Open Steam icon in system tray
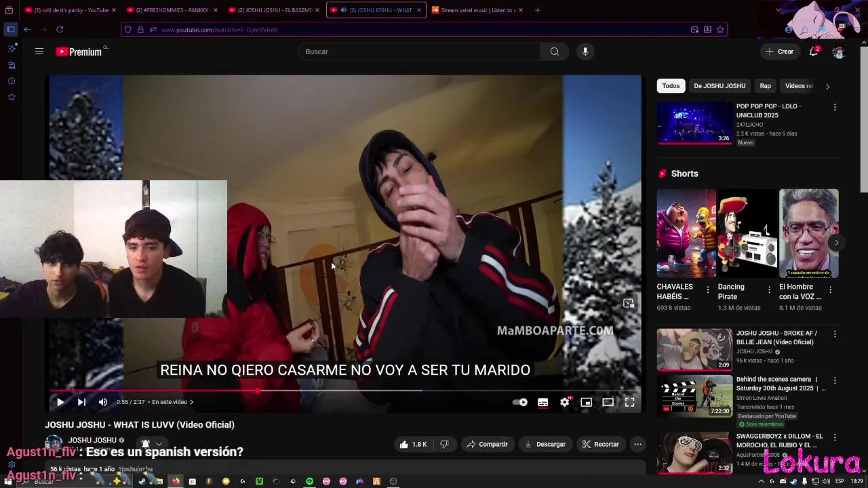This screenshot has height=488, width=868. pos(793,481)
